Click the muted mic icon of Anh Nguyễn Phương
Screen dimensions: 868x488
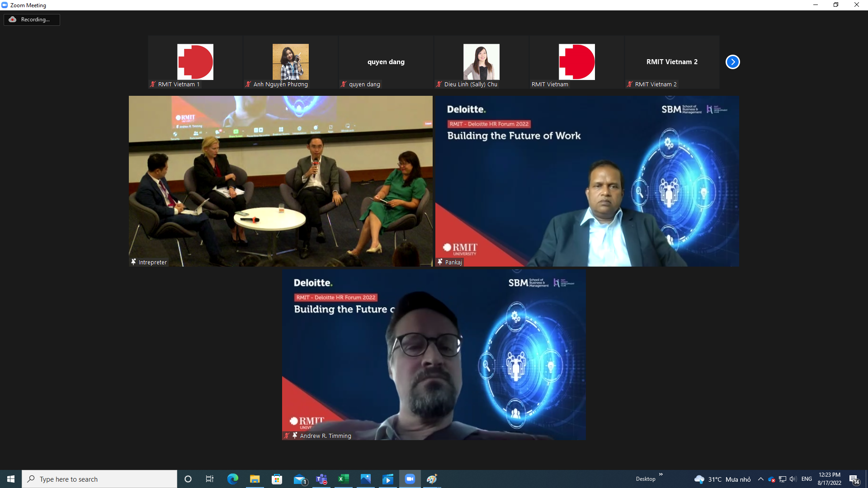coord(248,84)
